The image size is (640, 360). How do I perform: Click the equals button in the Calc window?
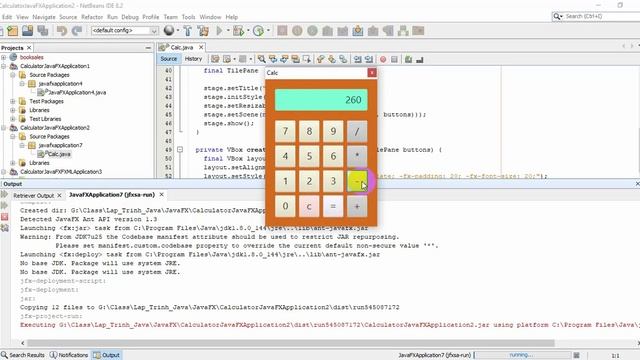(x=333, y=207)
